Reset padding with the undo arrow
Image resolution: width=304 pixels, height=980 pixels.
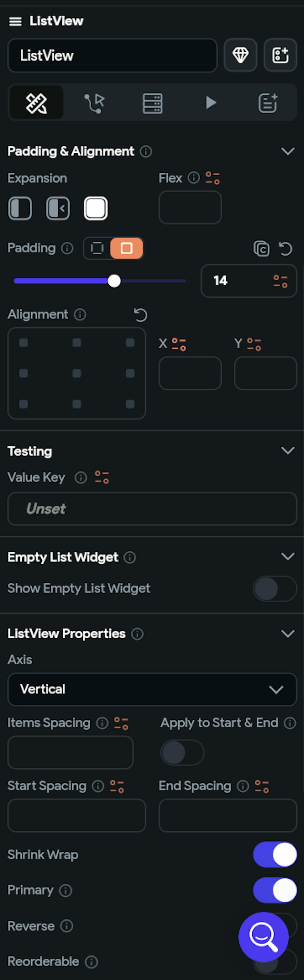[285, 249]
